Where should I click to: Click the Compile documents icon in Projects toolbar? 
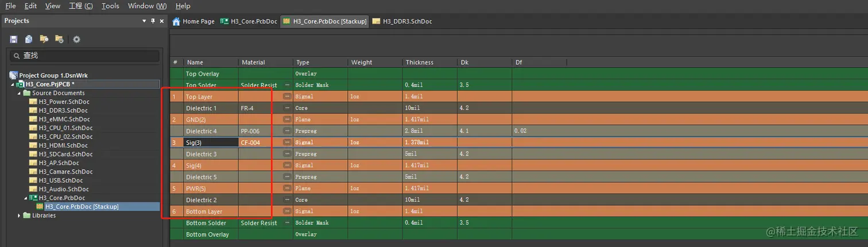click(x=29, y=39)
